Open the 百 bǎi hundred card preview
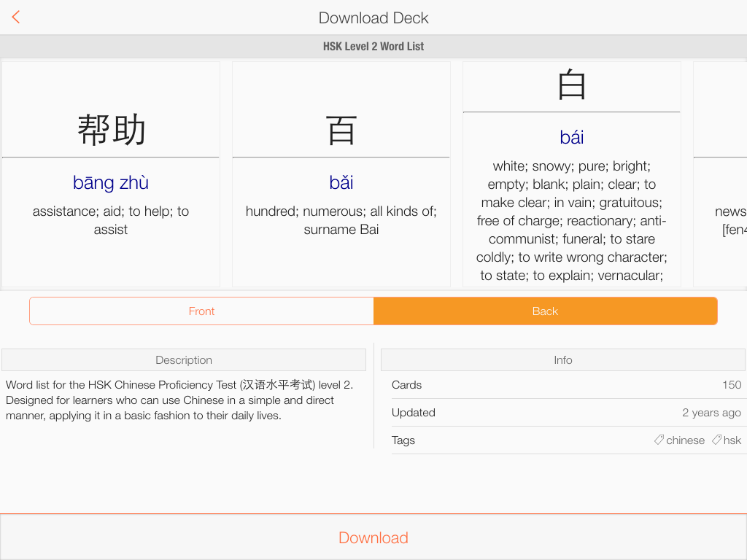Image resolution: width=747 pixels, height=560 pixels. pos(341,174)
